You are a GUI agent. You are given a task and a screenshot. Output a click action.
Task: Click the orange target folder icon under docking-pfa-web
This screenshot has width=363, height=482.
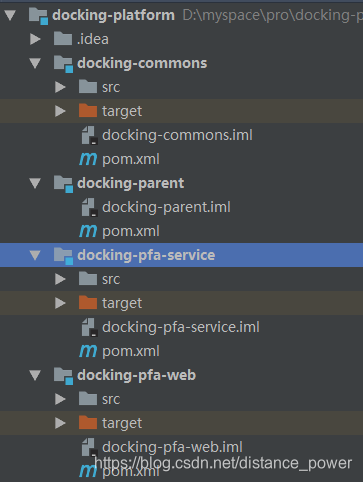pos(88,423)
